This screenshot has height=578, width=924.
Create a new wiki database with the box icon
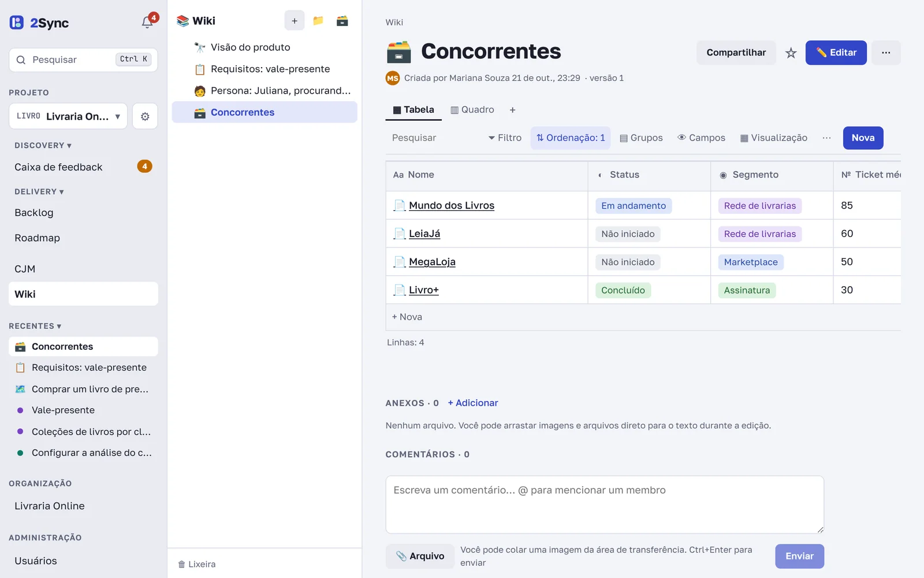click(x=342, y=21)
